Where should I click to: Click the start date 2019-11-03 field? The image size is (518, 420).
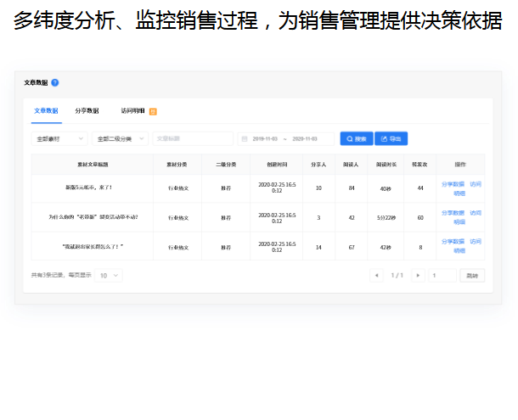pyautogui.click(x=265, y=138)
